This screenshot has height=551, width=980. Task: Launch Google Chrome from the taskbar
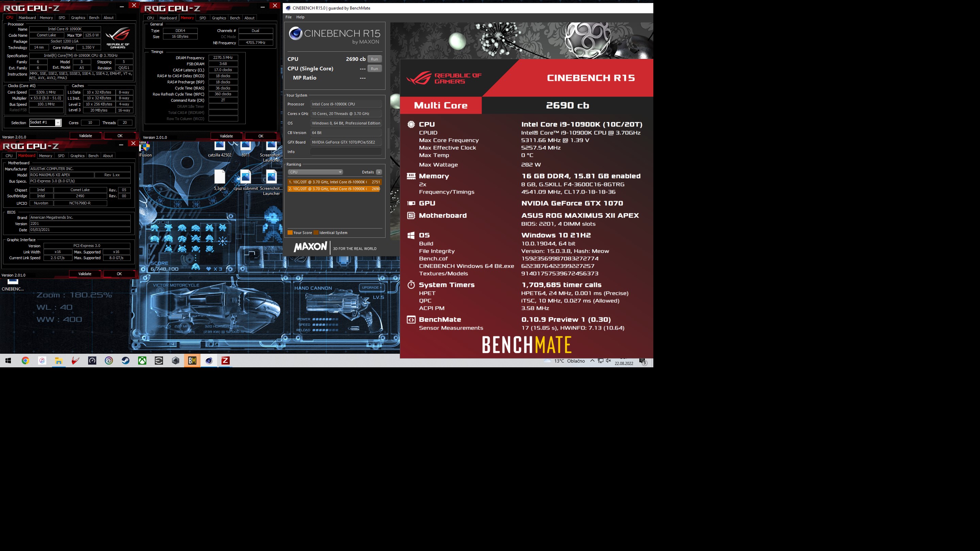pos(25,361)
